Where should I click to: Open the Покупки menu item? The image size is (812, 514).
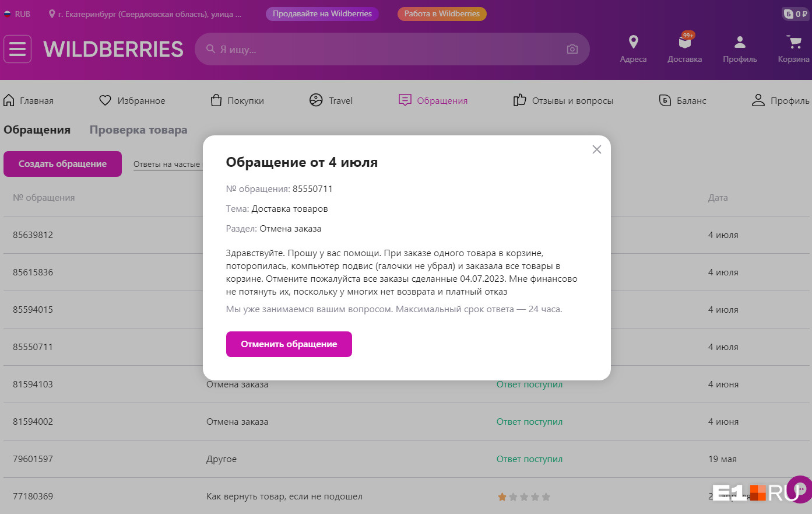[237, 100]
